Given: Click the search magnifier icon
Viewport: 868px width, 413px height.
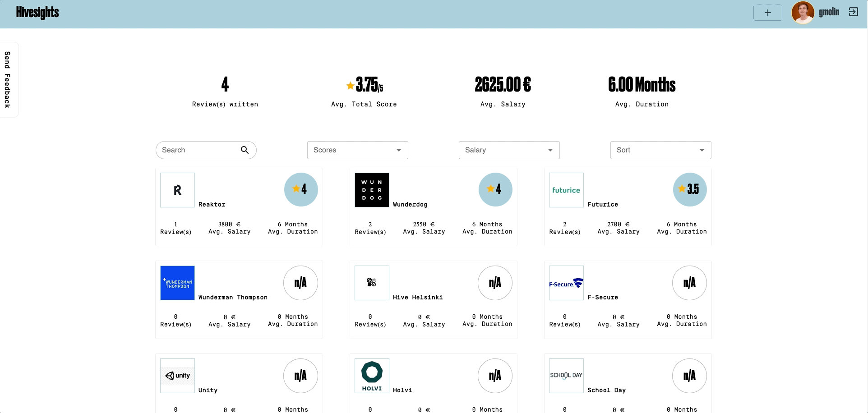Looking at the screenshot, I should tap(245, 150).
